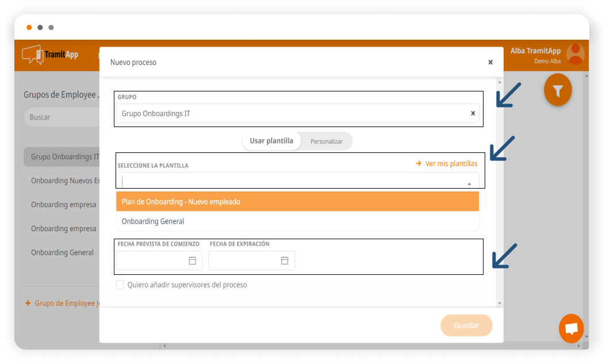The width and height of the screenshot is (610, 364).
Task: Select Onboarding Nuevos group in sidebar
Action: click(62, 181)
